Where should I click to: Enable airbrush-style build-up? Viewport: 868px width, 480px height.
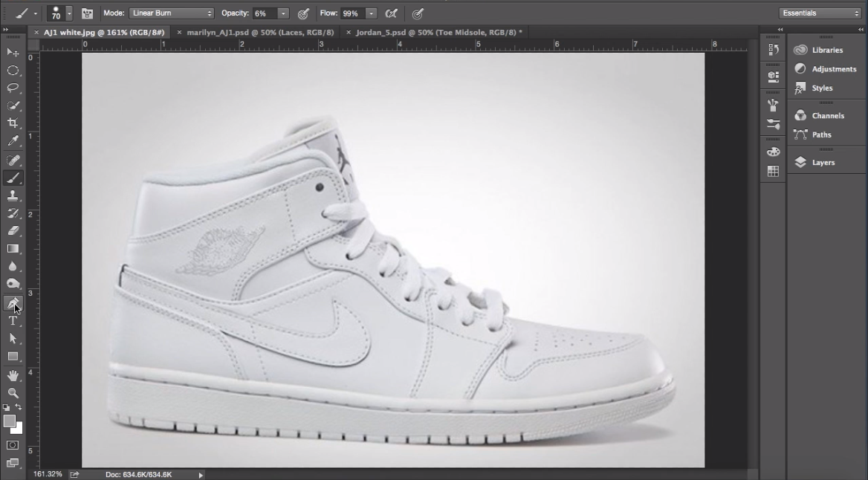(392, 13)
